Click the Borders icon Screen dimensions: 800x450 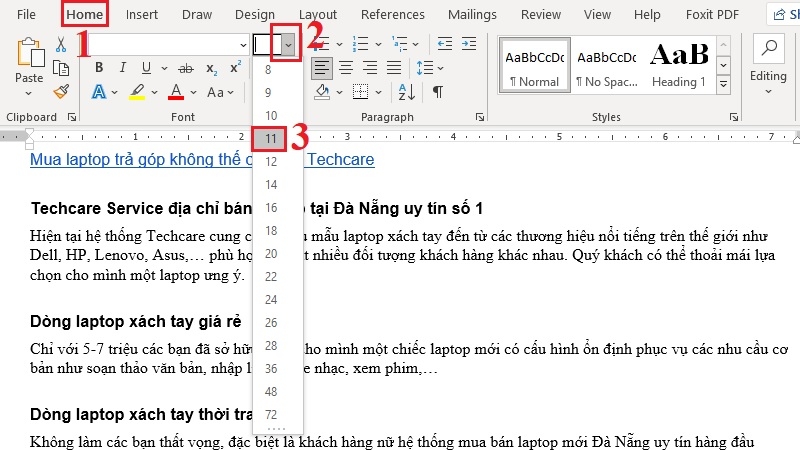(x=360, y=92)
